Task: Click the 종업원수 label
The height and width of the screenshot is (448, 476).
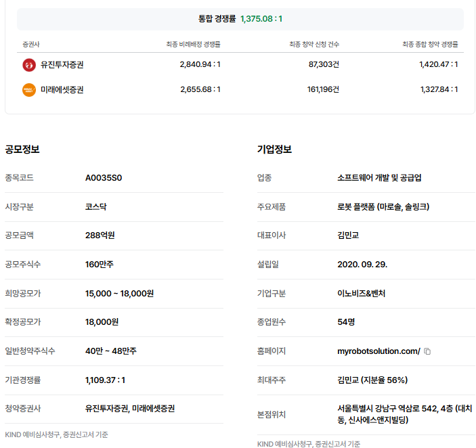Action: (272, 322)
